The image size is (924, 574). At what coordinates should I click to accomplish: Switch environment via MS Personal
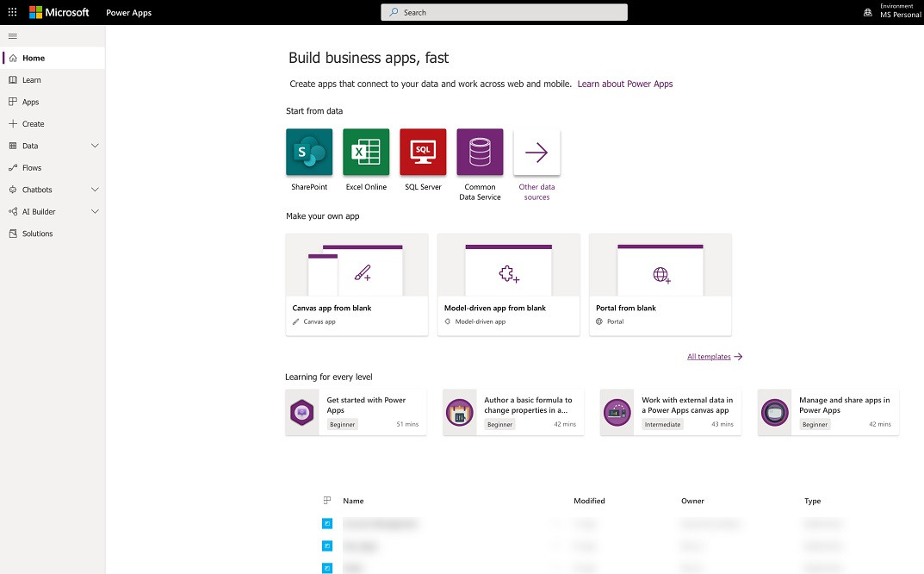[900, 15]
